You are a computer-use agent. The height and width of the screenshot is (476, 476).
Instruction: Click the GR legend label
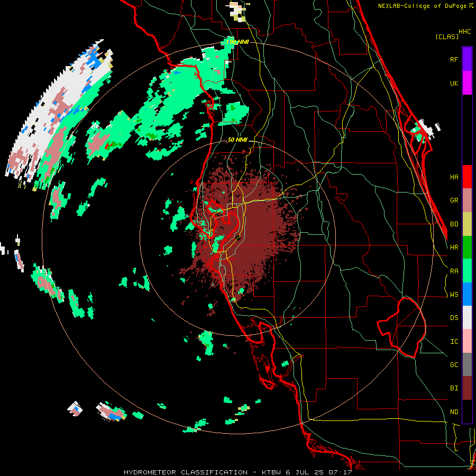click(x=454, y=200)
